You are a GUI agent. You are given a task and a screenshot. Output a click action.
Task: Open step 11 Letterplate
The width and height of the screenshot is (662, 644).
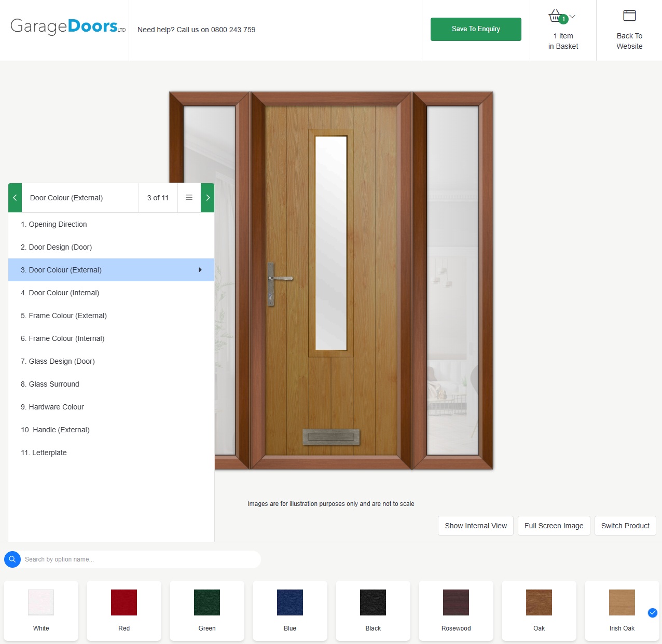pos(111,453)
